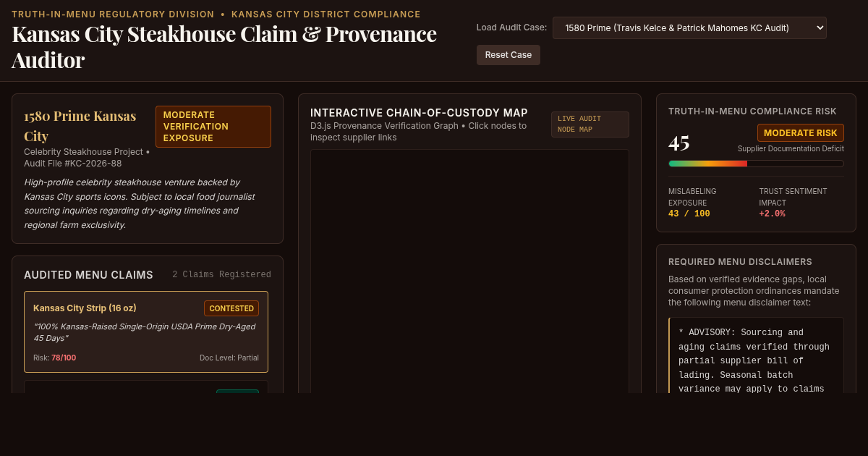This screenshot has width=868, height=456.
Task: Click the Risk: 78/100 text
Action: point(54,358)
